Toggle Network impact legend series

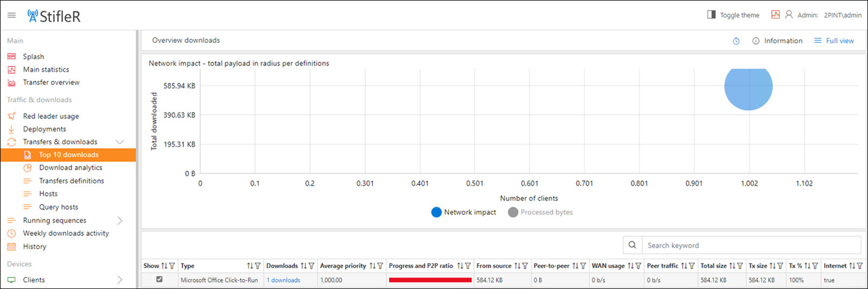click(464, 212)
